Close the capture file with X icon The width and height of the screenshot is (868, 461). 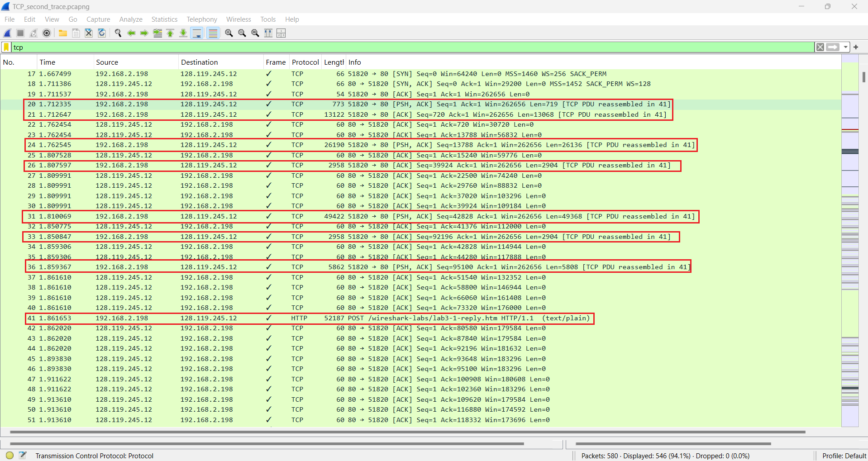point(89,33)
